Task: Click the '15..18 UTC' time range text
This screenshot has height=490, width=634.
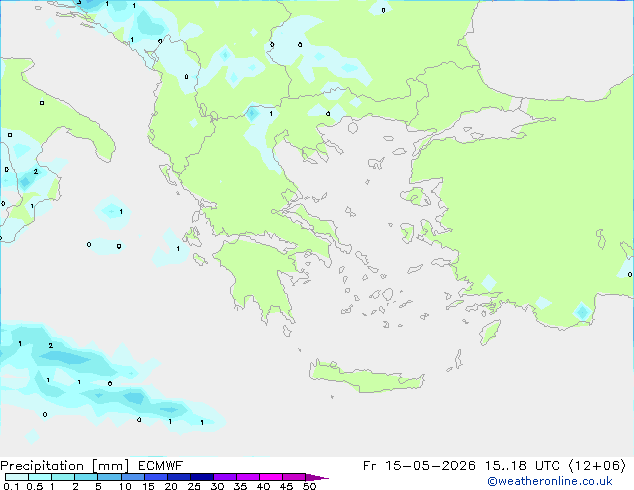Action: coord(522,466)
